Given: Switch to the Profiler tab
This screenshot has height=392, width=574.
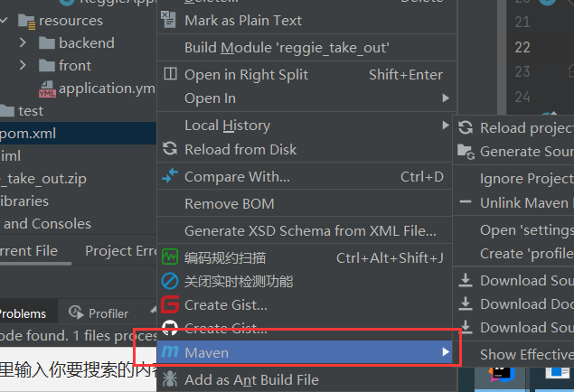Looking at the screenshot, I should (x=99, y=313).
